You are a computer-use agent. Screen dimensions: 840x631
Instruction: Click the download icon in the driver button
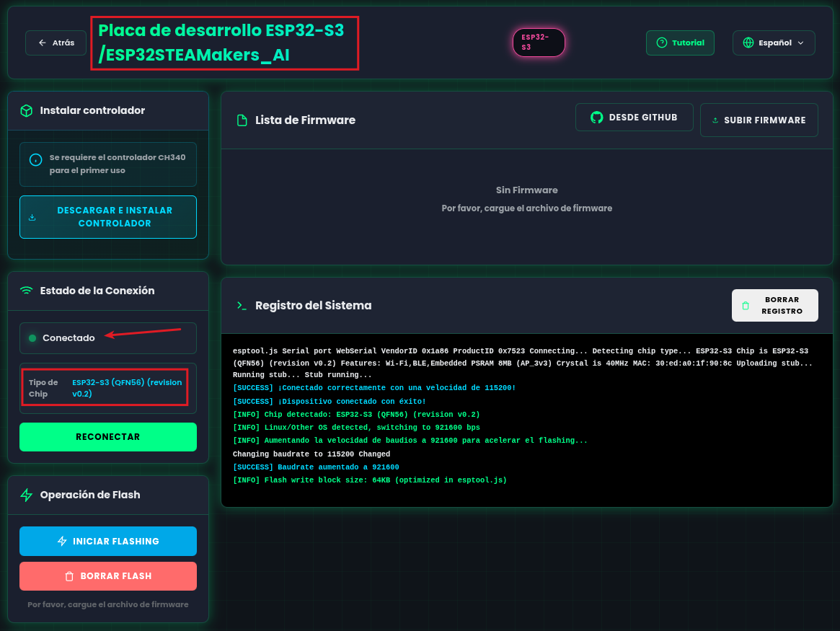(32, 217)
